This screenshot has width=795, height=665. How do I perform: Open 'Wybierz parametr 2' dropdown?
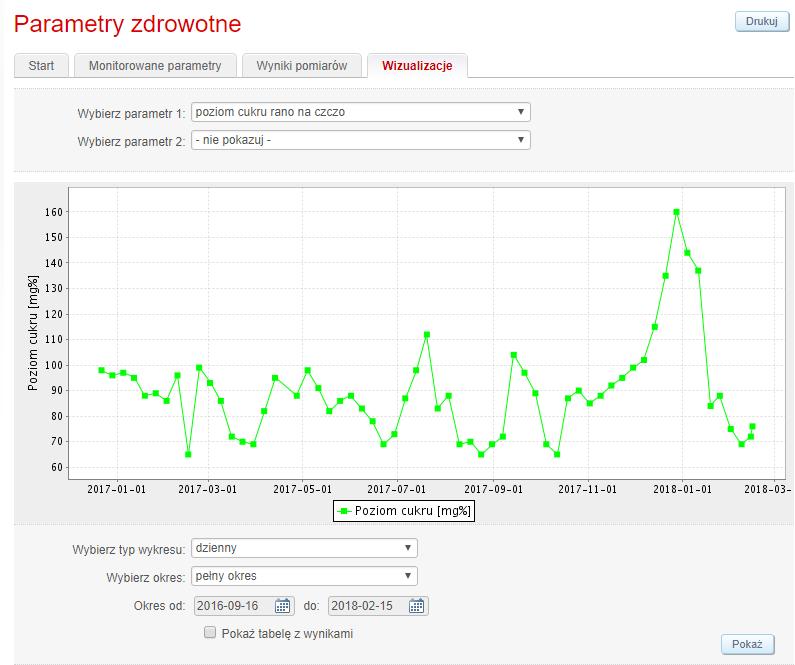(x=360, y=140)
